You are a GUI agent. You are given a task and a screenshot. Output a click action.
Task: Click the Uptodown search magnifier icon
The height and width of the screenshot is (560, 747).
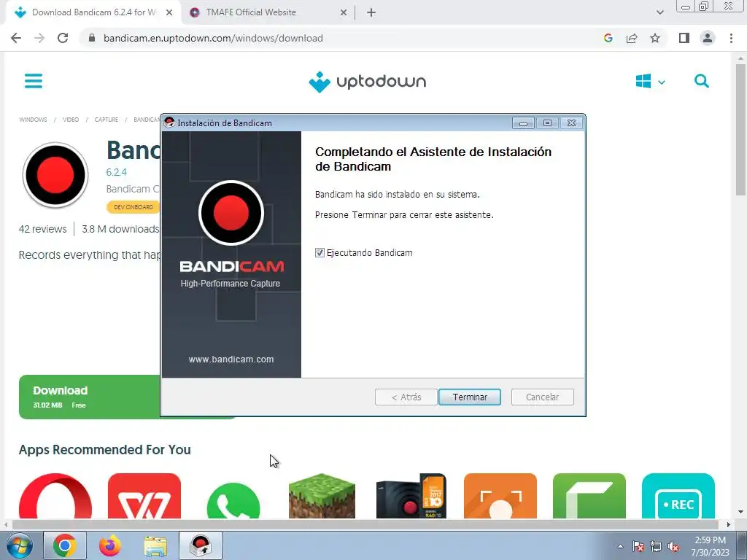coord(701,81)
